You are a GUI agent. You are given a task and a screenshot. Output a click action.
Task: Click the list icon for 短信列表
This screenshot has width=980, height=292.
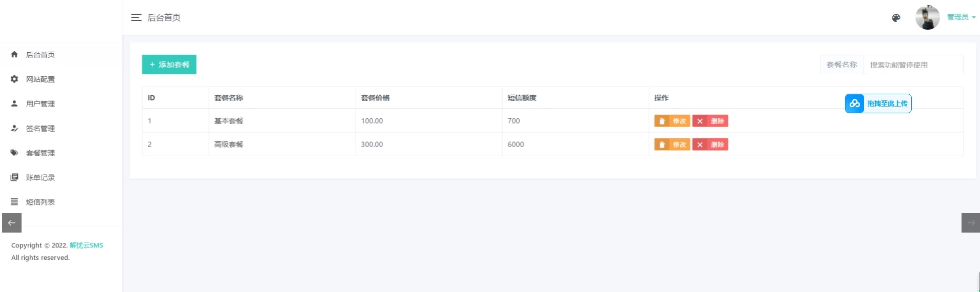pyautogui.click(x=14, y=202)
